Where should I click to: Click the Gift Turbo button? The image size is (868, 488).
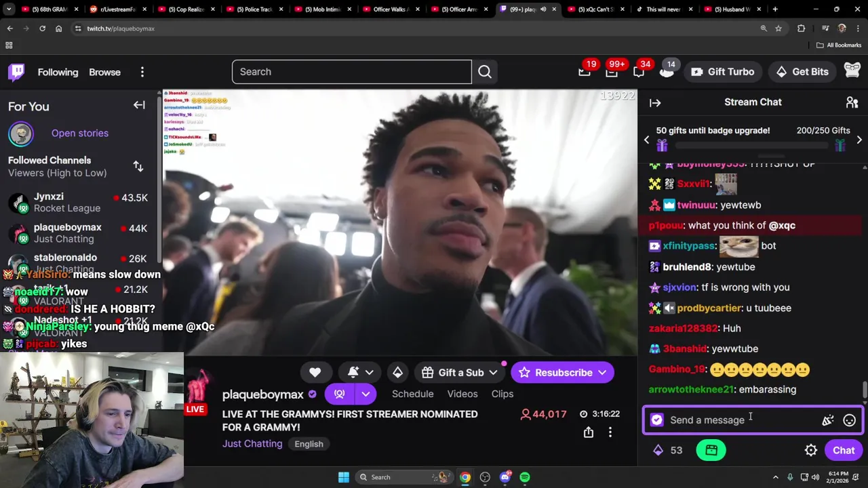(723, 72)
